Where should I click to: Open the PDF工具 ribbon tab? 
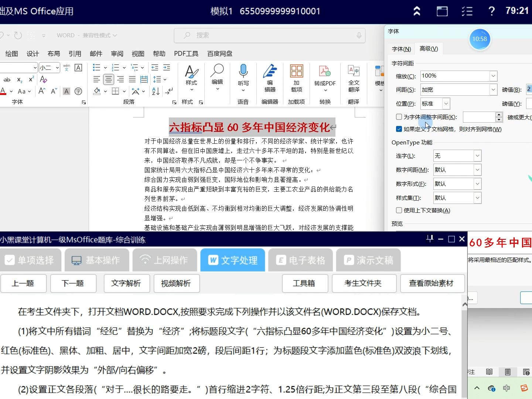click(186, 54)
